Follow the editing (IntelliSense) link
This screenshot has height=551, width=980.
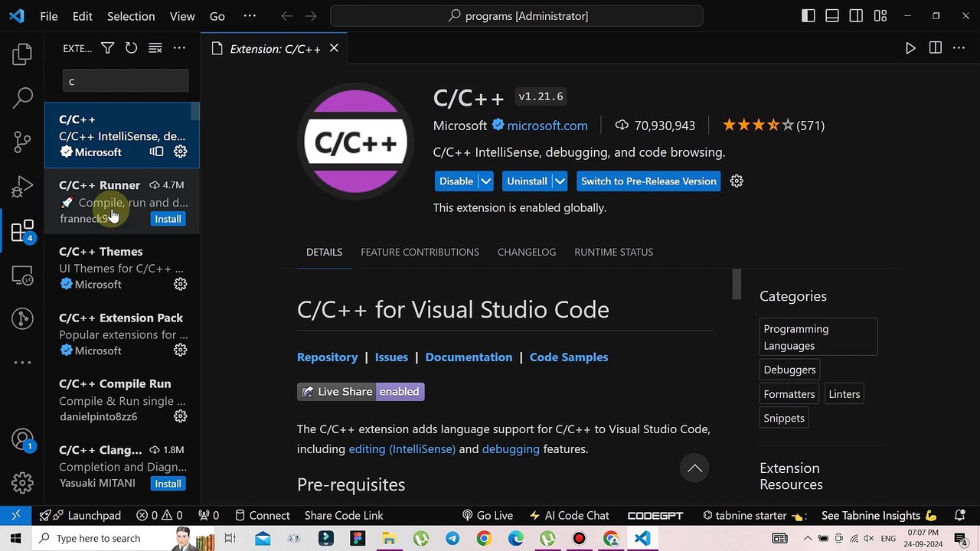tap(402, 449)
